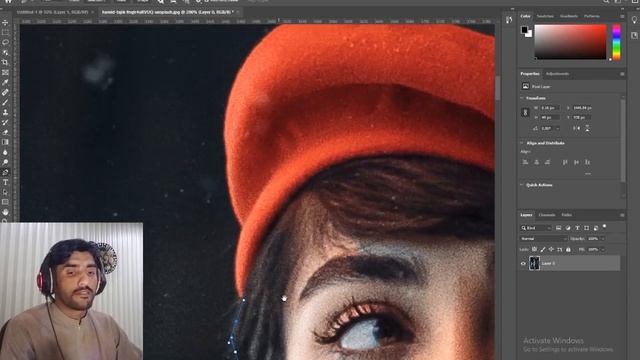Select the Pen tool
The image size is (640, 360).
click(5, 172)
